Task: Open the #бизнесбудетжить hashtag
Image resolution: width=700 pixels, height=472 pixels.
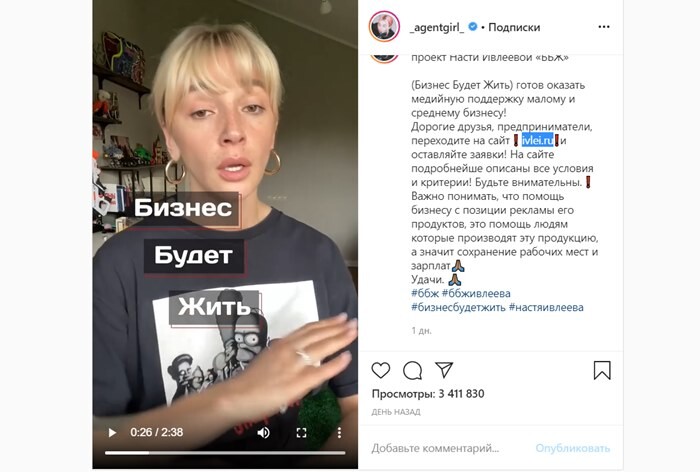Action: coord(458,307)
